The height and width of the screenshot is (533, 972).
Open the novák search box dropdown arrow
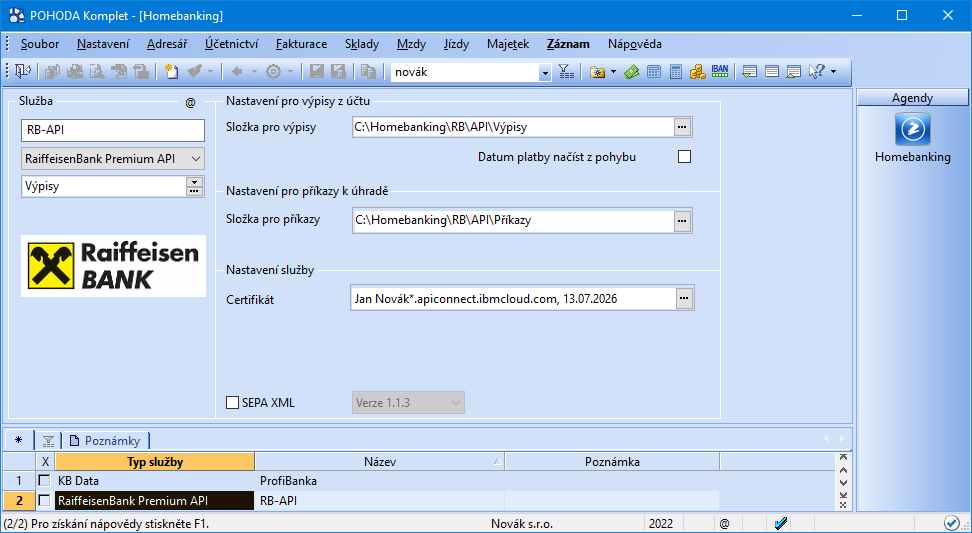pyautogui.click(x=545, y=73)
